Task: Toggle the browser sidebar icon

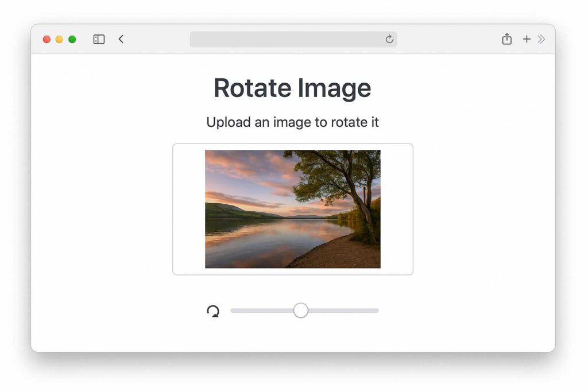Action: pos(99,39)
